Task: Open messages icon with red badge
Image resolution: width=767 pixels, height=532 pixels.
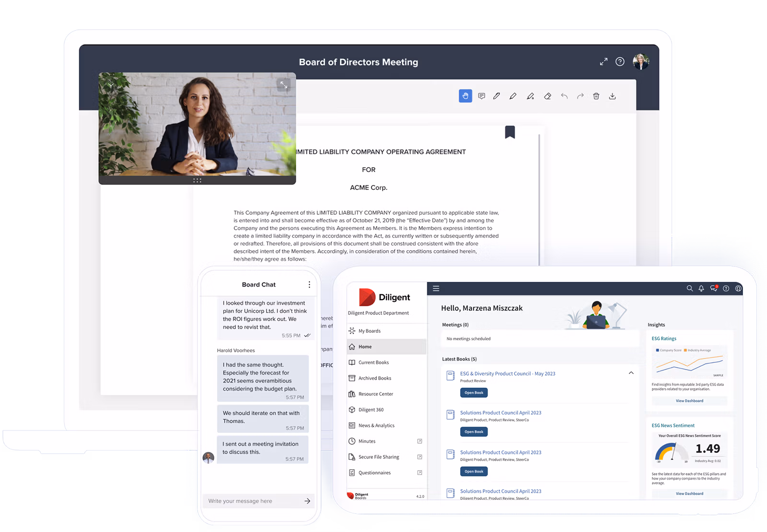Action: coord(714,288)
